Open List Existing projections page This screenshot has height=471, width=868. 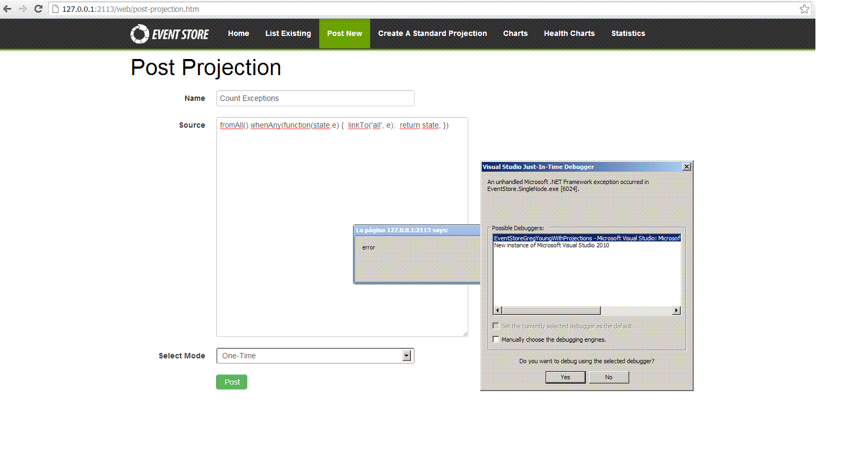tap(288, 33)
